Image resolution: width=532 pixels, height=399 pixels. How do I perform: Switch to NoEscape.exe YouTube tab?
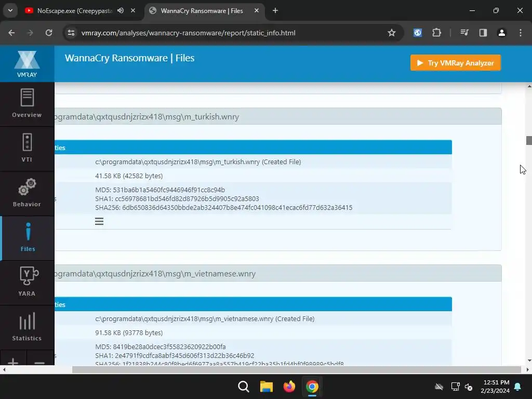point(75,11)
